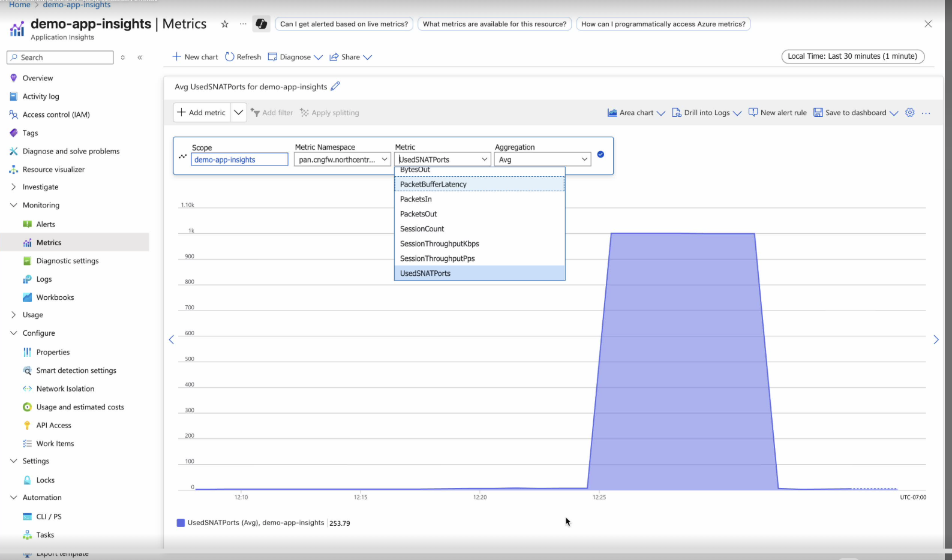Click Save to dashboard icon

pos(818,113)
